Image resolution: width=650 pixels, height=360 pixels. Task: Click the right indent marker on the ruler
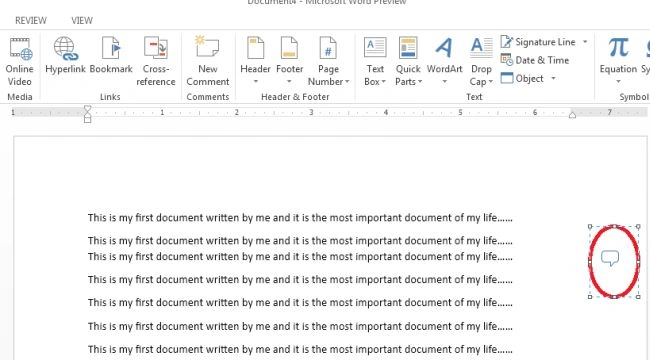tap(572, 115)
